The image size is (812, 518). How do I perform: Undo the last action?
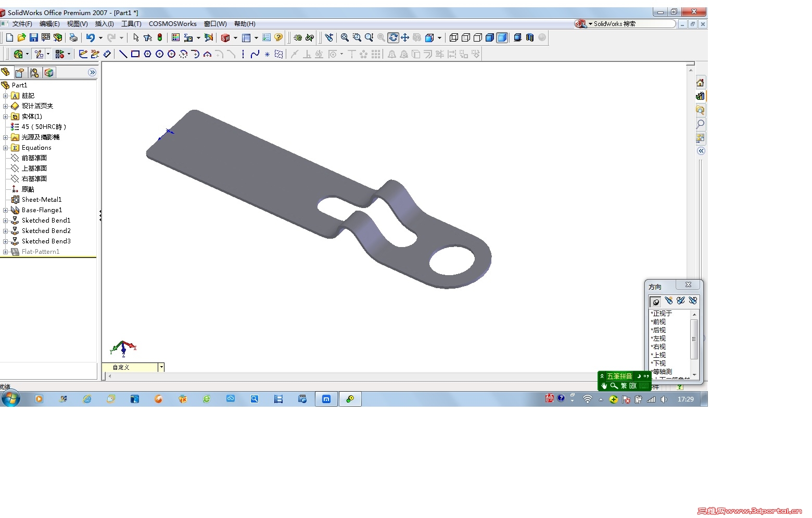pyautogui.click(x=91, y=37)
